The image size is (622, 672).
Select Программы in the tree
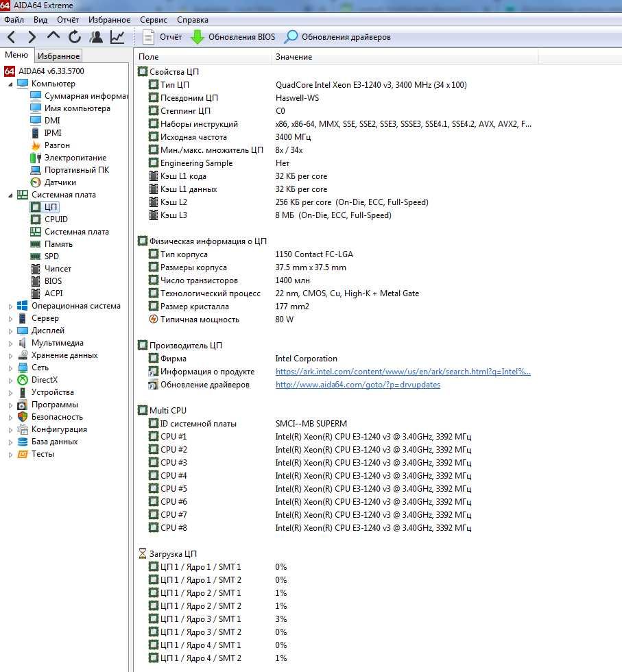point(48,405)
